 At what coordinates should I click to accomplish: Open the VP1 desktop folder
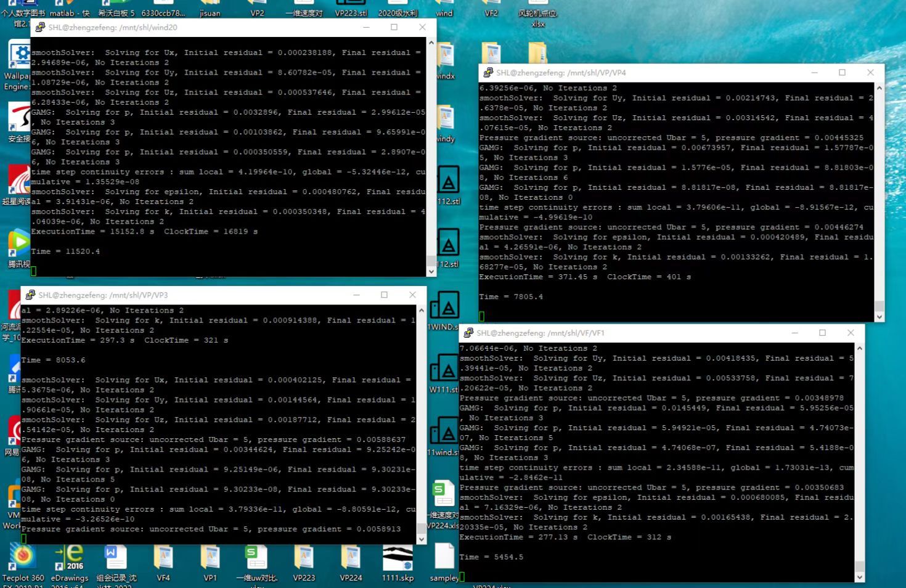(x=210, y=559)
